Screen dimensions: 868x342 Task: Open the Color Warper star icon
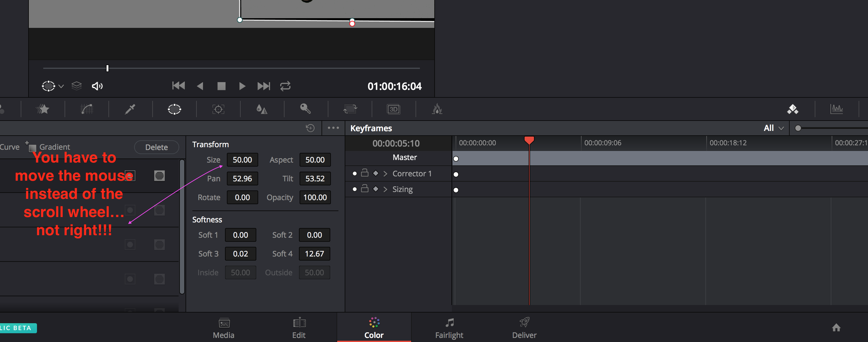point(43,109)
